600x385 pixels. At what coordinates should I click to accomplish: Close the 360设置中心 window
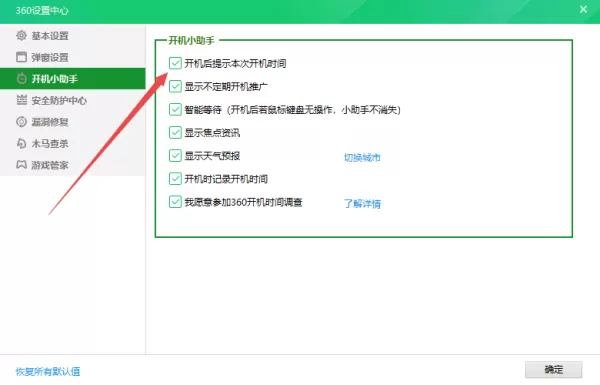(x=583, y=9)
